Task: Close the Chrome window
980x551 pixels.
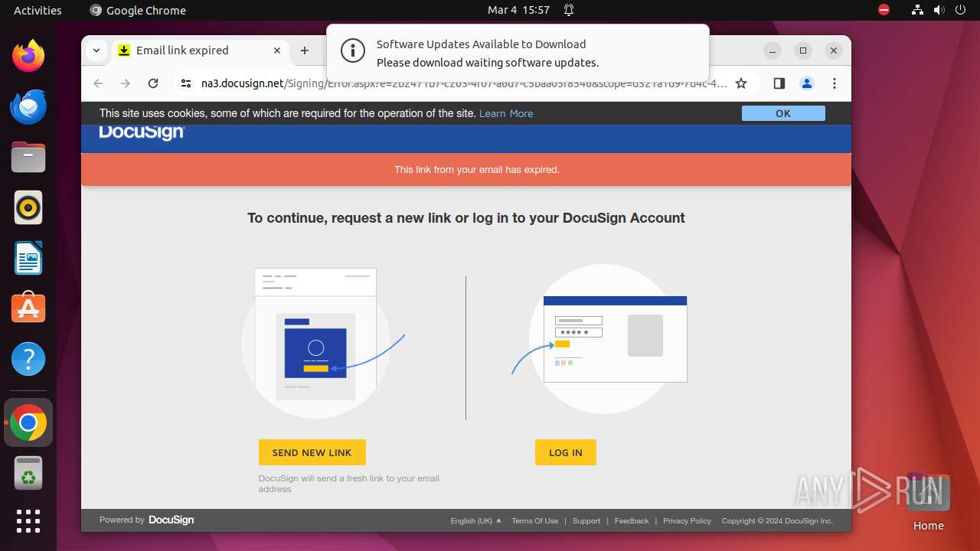Action: click(834, 51)
